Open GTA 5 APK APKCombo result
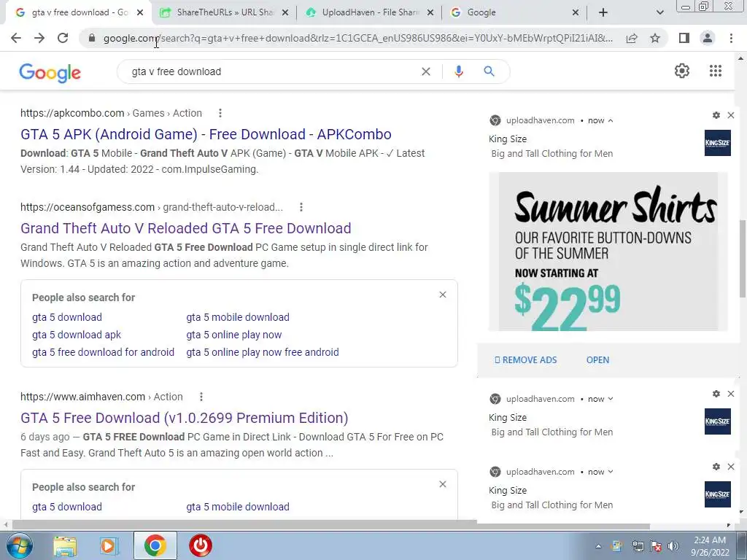 (x=206, y=134)
